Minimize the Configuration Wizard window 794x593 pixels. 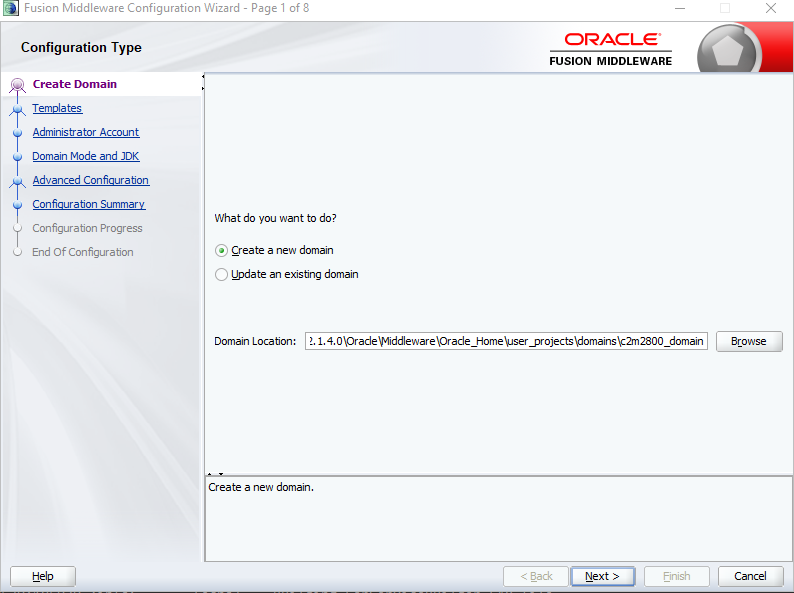[x=680, y=9]
